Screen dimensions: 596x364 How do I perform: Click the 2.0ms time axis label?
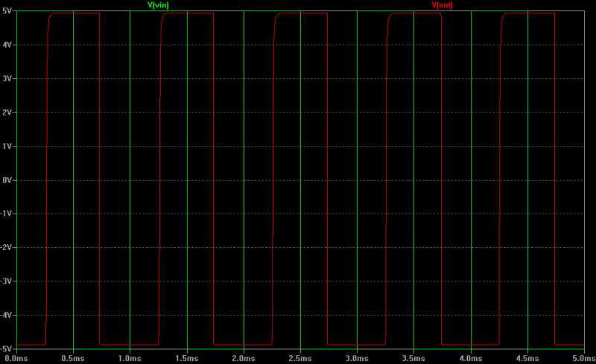click(x=244, y=358)
